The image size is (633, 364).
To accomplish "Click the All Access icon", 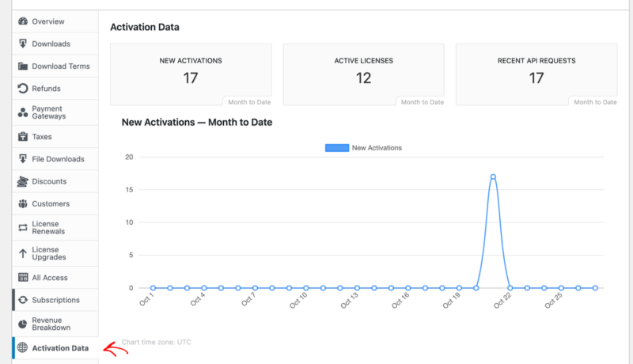I will pos(23,278).
